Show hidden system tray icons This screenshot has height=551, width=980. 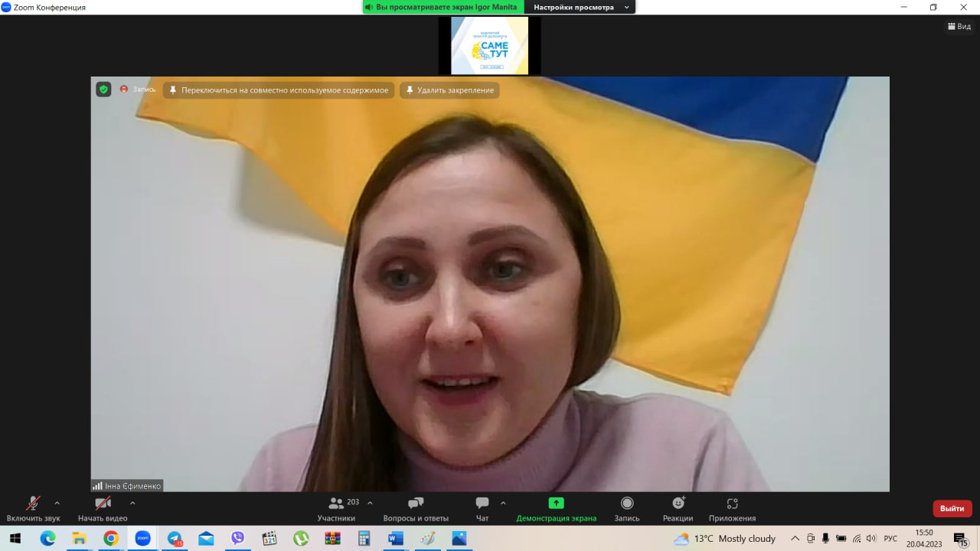[795, 539]
